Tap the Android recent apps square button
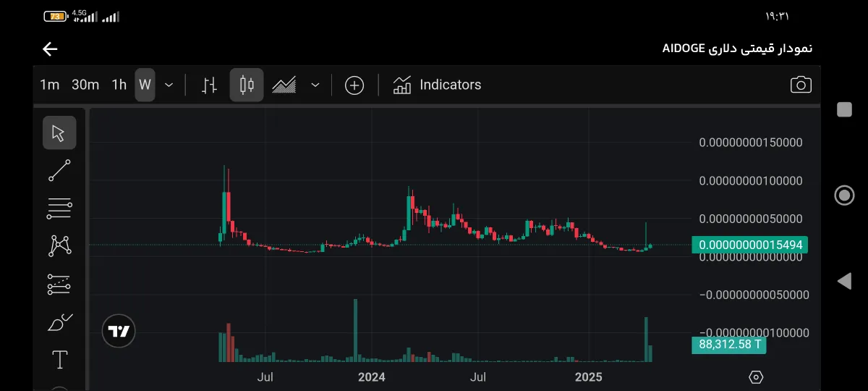The height and width of the screenshot is (391, 868). point(843,109)
